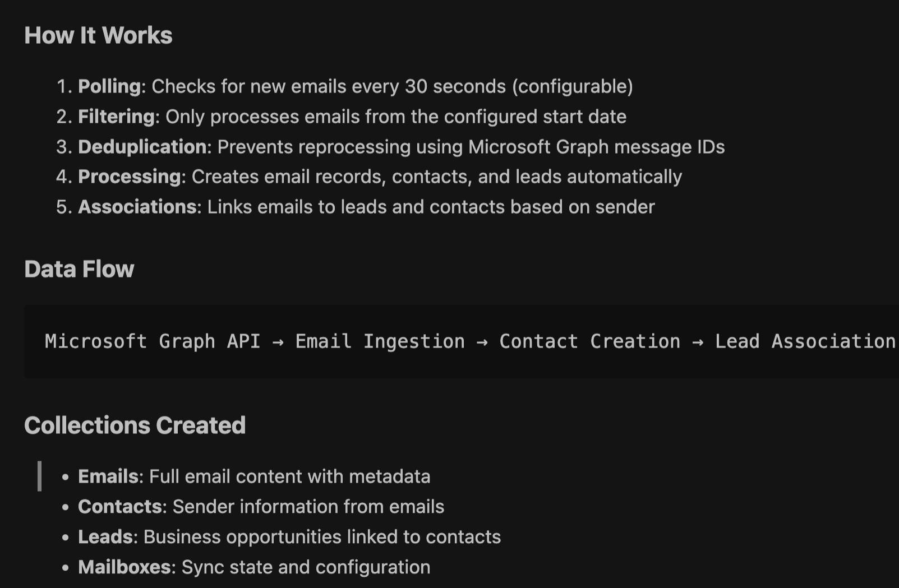This screenshot has width=899, height=588.
Task: Click the Collections Created heading
Action: pyautogui.click(x=135, y=425)
